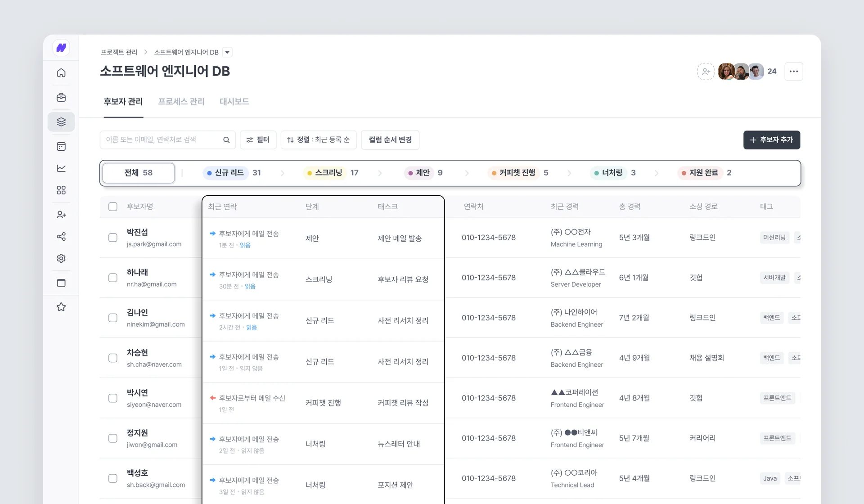Open the briefcase icon in sidebar
864x504 pixels.
61,98
